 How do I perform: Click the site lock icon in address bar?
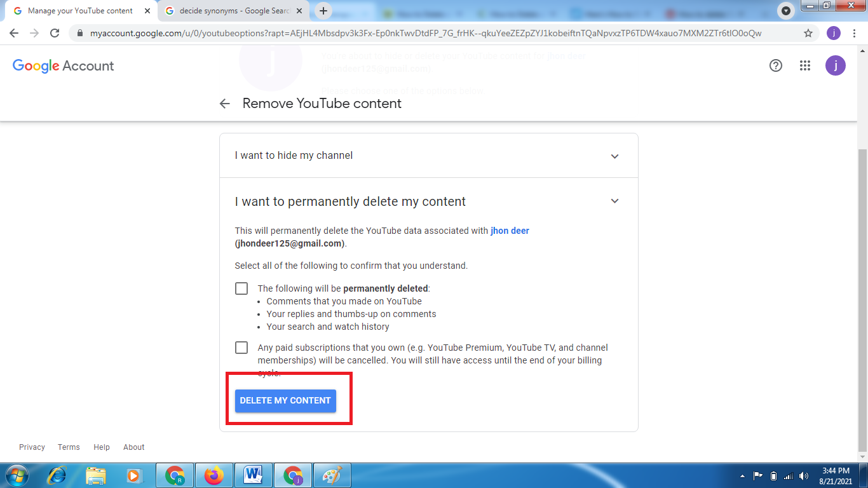coord(79,33)
